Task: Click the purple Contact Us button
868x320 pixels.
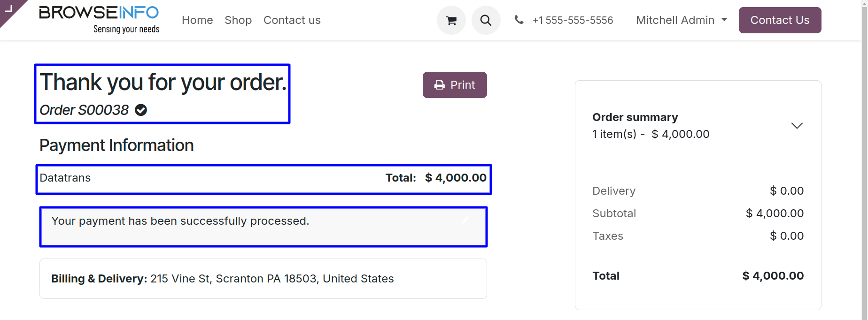Action: point(780,20)
